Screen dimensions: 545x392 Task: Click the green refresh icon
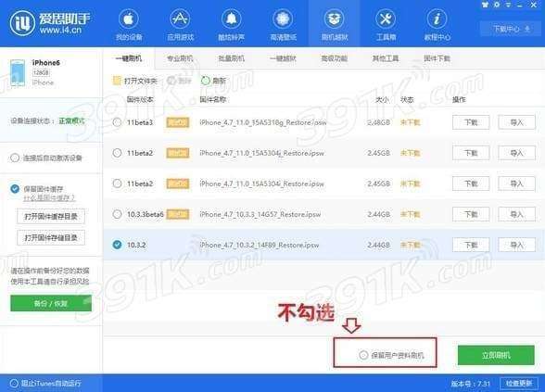[x=206, y=81]
